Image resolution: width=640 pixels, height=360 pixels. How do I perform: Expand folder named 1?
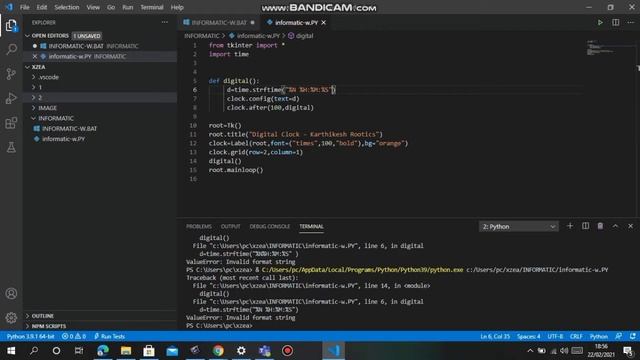[40, 87]
